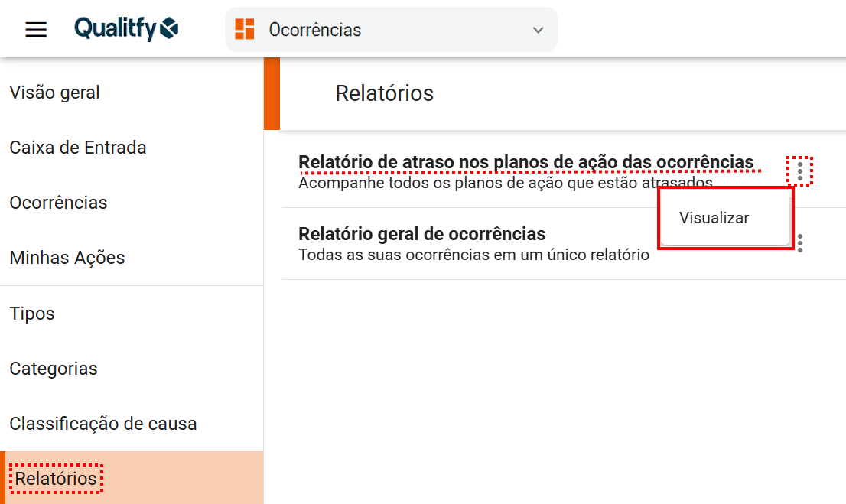This screenshot has height=504, width=846.
Task: Click the Qualitfy logo
Action: click(126, 30)
